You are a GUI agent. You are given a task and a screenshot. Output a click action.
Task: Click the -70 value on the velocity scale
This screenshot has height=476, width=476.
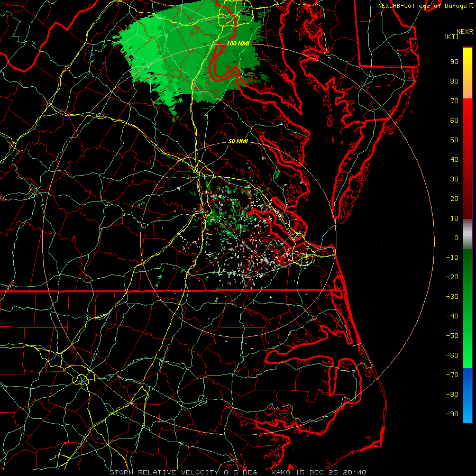pos(452,375)
